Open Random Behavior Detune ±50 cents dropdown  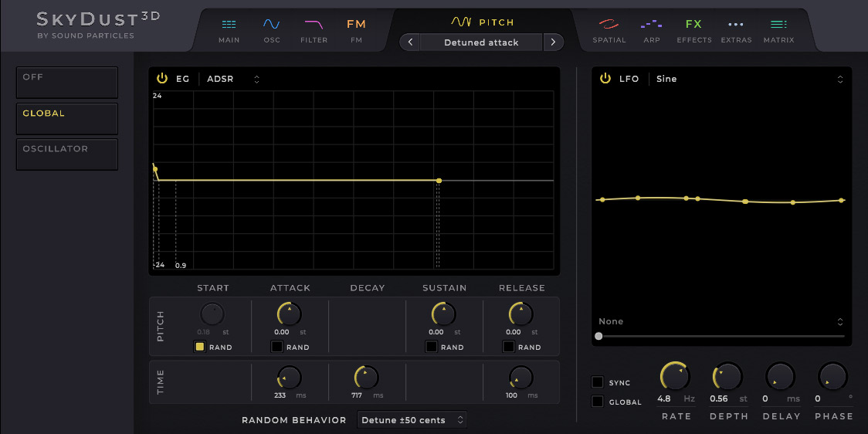coord(412,420)
